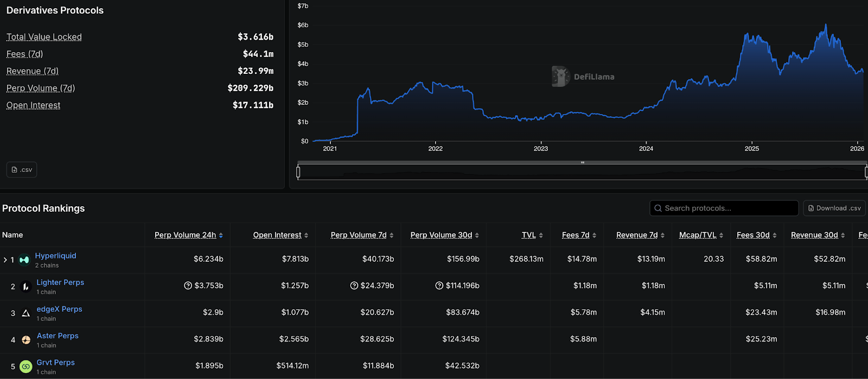
Task: Click the Hyperliquid protocol logo icon
Action: click(24, 260)
